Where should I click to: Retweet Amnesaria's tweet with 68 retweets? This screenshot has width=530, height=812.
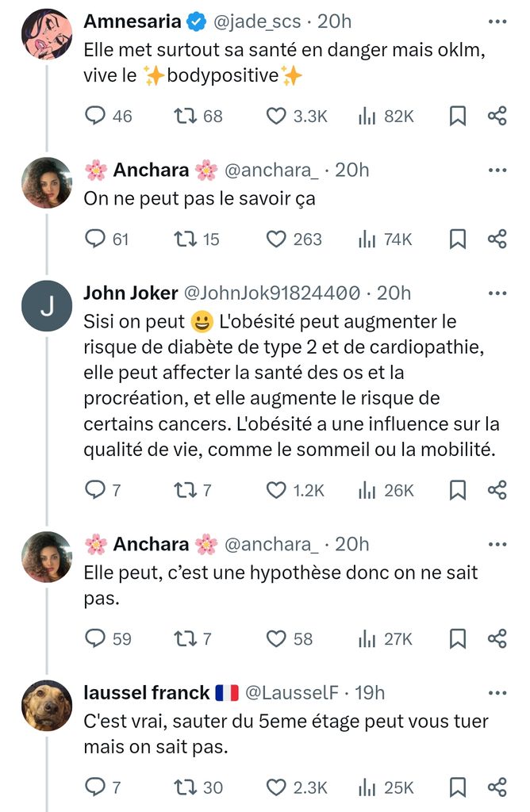pyautogui.click(x=186, y=117)
